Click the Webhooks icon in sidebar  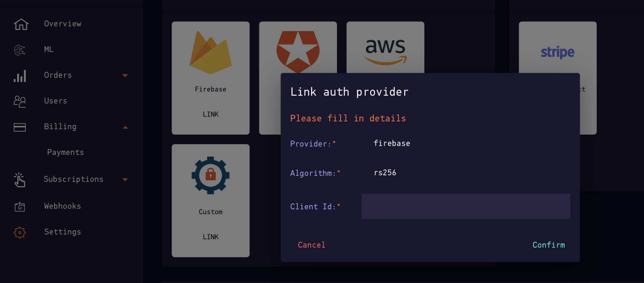click(20, 206)
